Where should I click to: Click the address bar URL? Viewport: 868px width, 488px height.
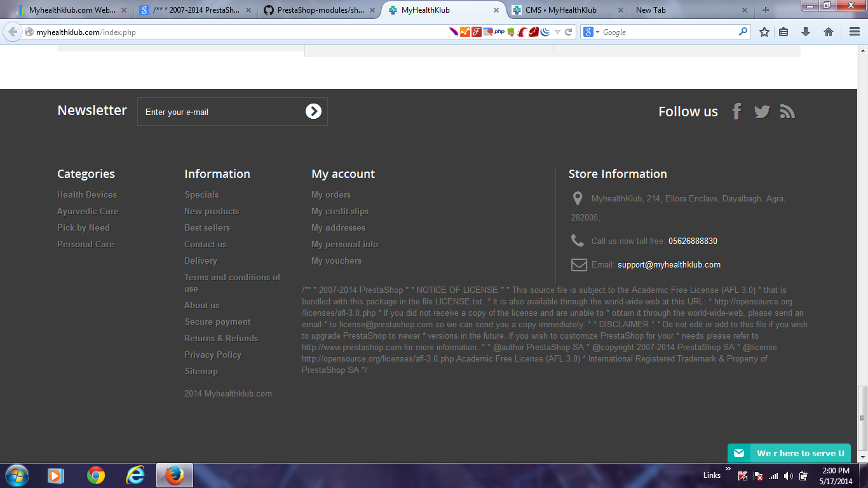[x=86, y=32]
